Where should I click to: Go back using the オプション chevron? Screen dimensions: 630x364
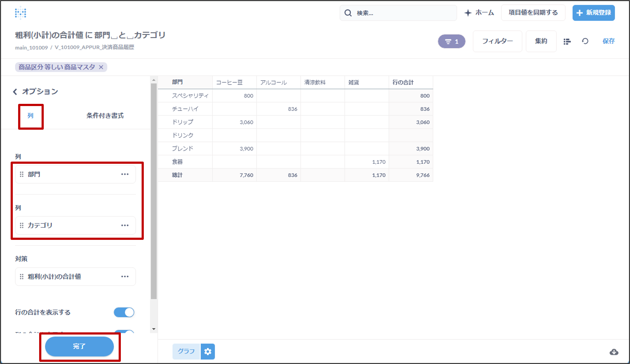click(x=15, y=92)
